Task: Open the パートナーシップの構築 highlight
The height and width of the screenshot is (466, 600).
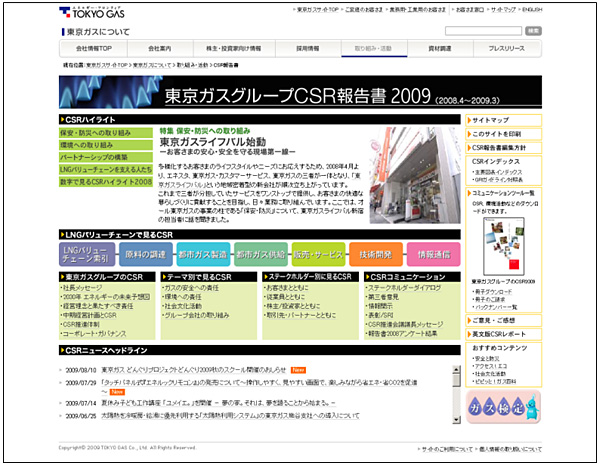Action: [x=106, y=157]
